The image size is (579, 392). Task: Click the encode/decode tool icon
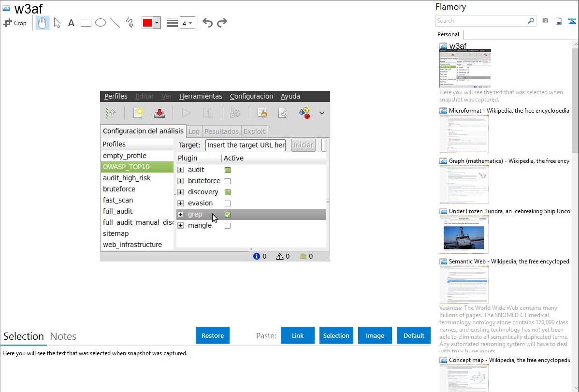coord(304,113)
